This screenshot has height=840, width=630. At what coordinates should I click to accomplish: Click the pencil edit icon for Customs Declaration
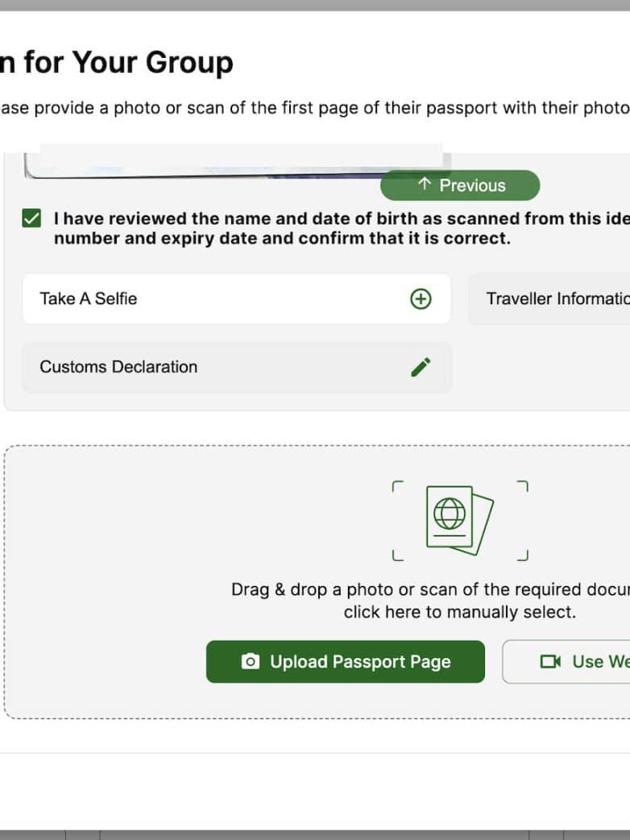(421, 368)
